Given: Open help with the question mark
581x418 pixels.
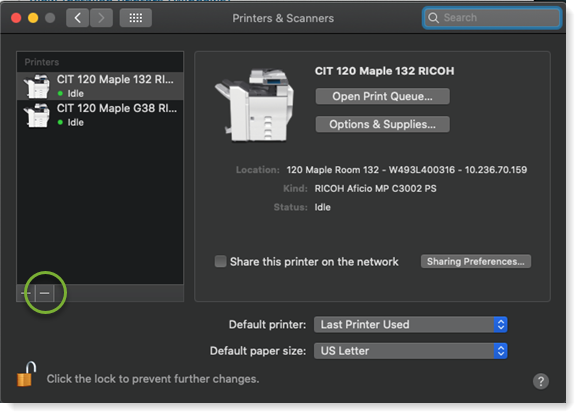Looking at the screenshot, I should click(541, 381).
